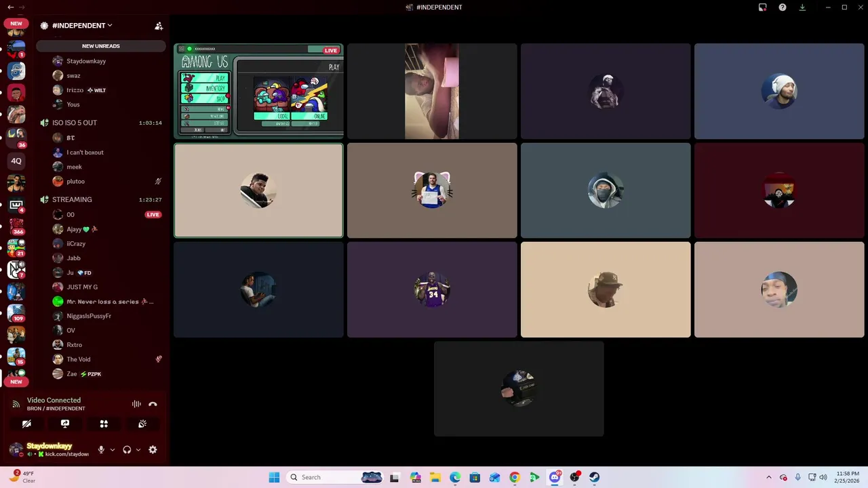This screenshot has height=488, width=868.
Task: Expand headphones output device options chevron
Action: click(x=138, y=449)
